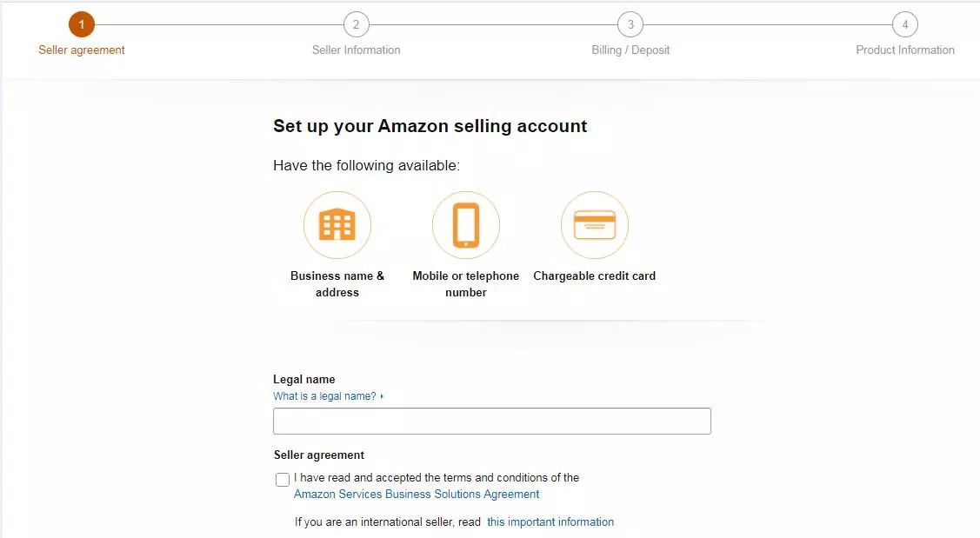Check the seller agreement terms checkbox
The width and height of the screenshot is (980, 538).
(x=283, y=479)
